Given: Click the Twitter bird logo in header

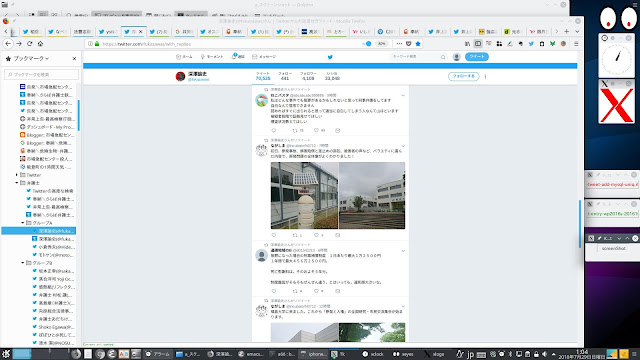Looking at the screenshot, I should (x=330, y=57).
